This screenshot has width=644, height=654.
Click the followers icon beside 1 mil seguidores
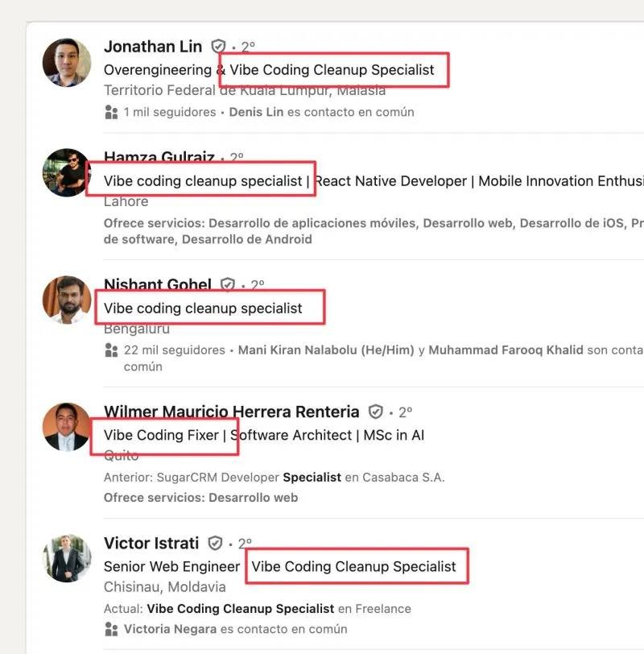pyautogui.click(x=111, y=112)
